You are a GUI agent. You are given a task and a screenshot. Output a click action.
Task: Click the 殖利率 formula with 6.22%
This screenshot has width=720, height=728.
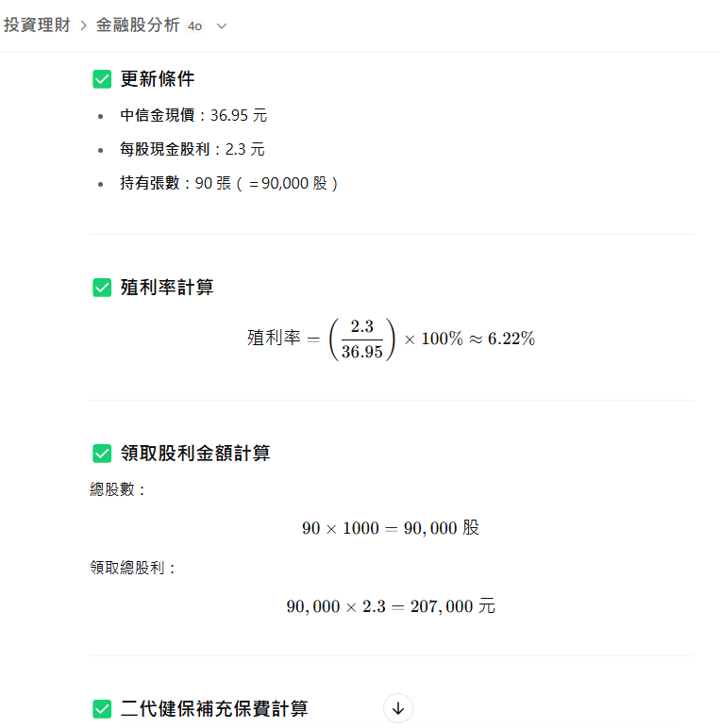[x=391, y=339]
